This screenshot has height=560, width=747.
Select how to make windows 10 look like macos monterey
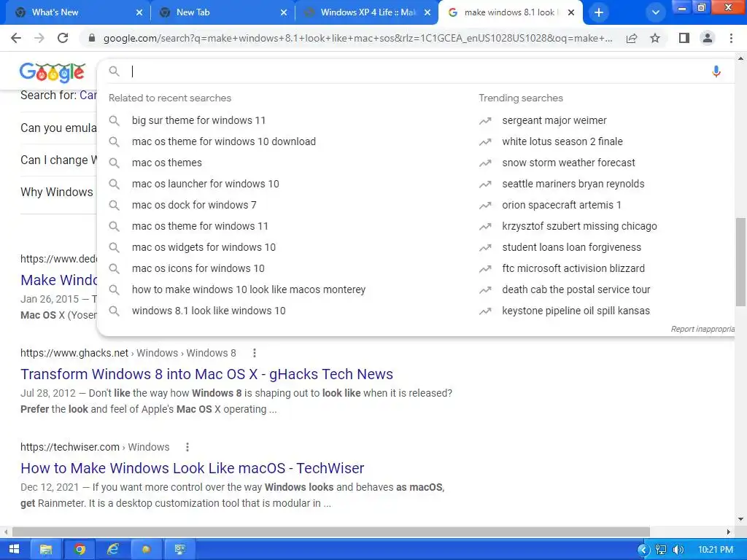(249, 289)
